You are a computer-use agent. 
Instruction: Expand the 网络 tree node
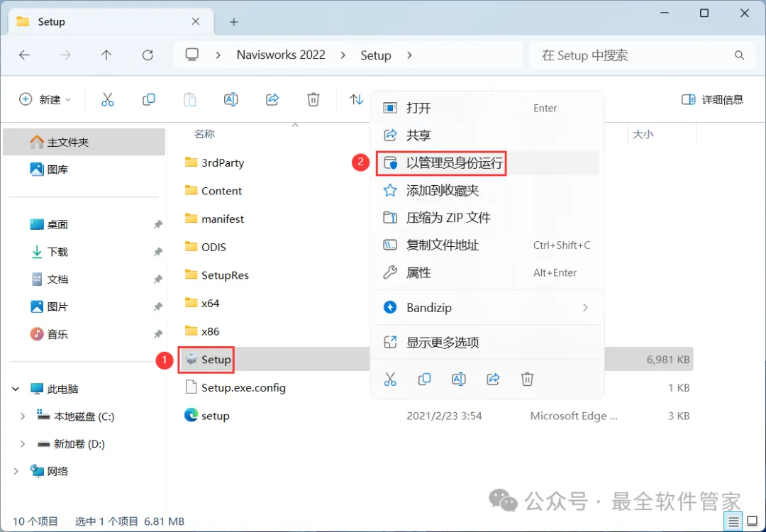(16, 471)
